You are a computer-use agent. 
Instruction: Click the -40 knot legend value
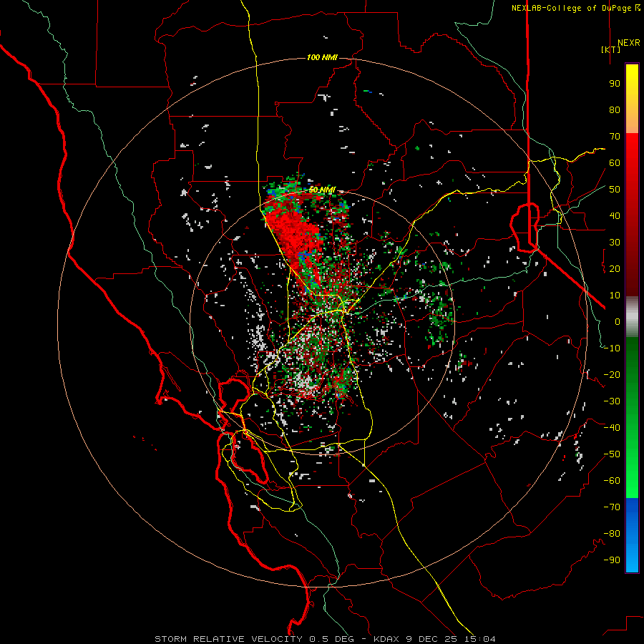(x=612, y=428)
